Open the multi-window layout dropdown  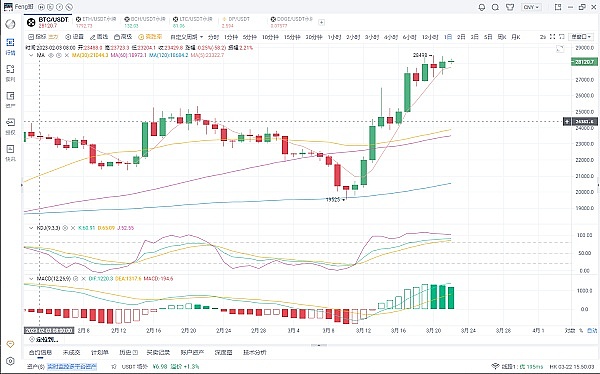581,37
